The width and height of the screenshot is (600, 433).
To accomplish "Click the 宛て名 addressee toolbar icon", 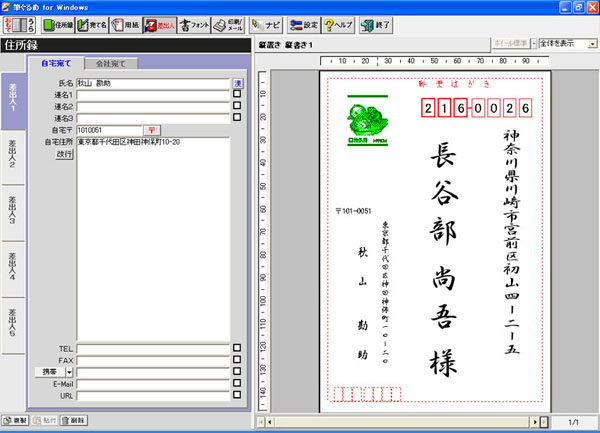I will [x=91, y=24].
